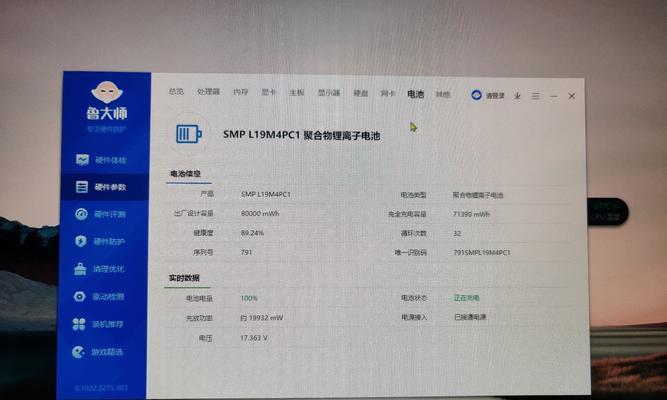
Task: Click the 鲁大师 mascot logo
Action: pyautogui.click(x=107, y=92)
